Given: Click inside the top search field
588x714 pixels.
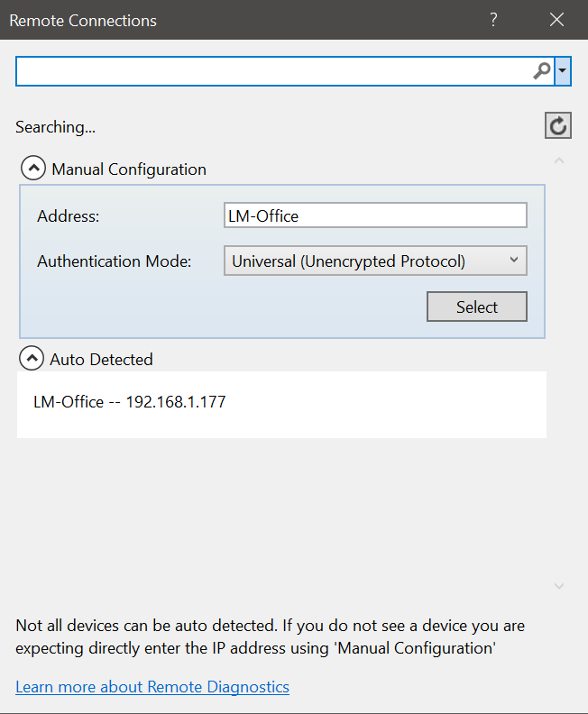Looking at the screenshot, I should [271, 71].
